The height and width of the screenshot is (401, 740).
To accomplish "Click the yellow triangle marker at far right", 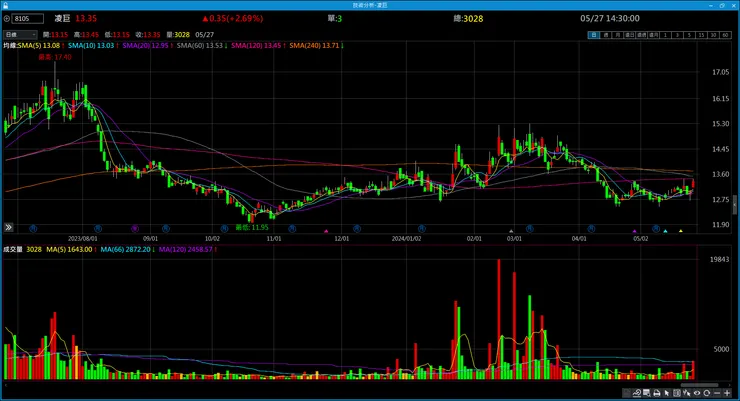I will click(681, 231).
